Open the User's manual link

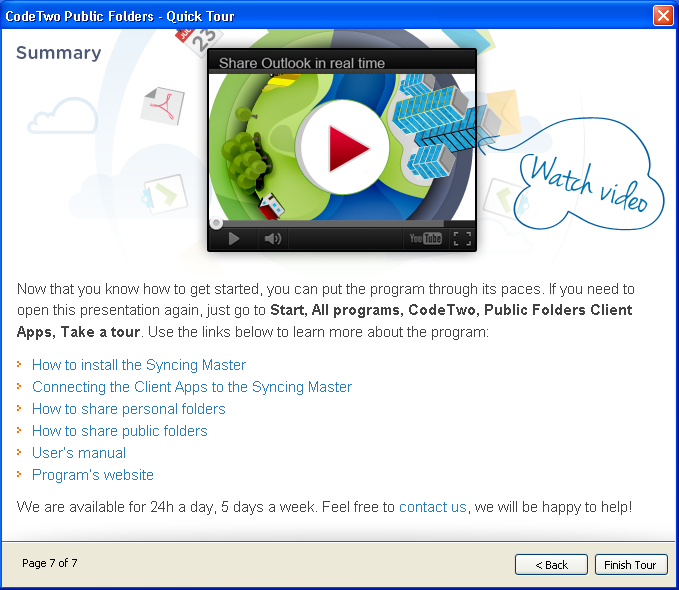coord(79,453)
